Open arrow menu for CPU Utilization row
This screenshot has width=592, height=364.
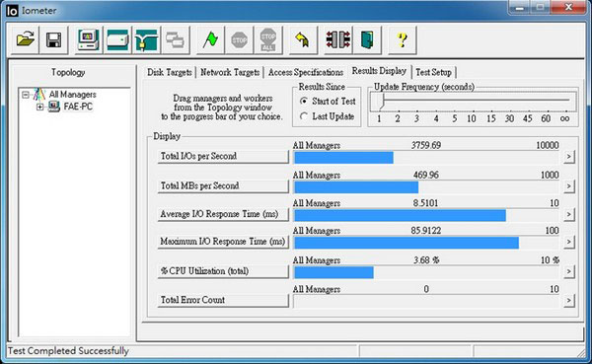569,271
